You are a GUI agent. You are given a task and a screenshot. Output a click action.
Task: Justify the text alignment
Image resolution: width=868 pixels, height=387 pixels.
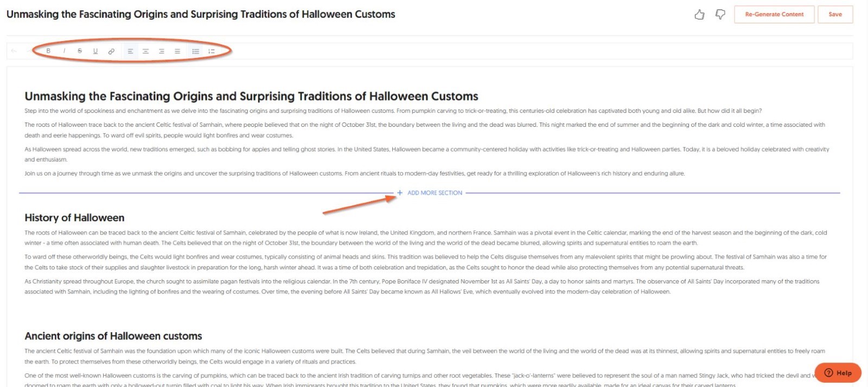coord(177,51)
